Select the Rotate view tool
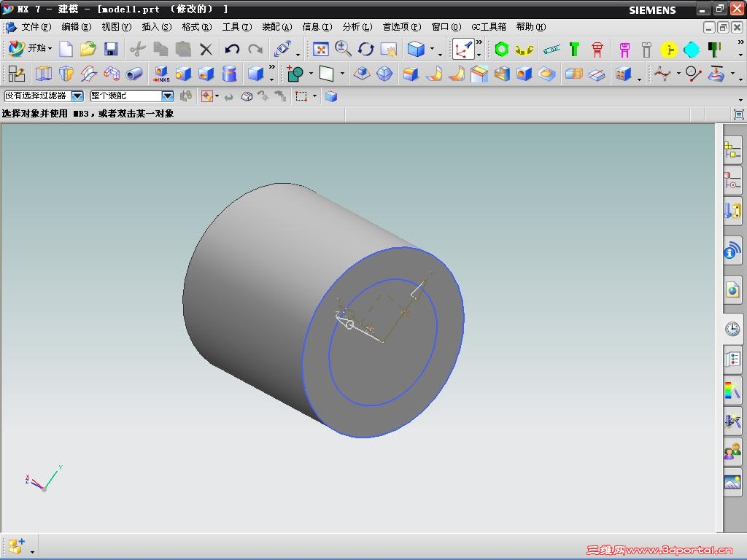The image size is (747, 560). coord(365,50)
